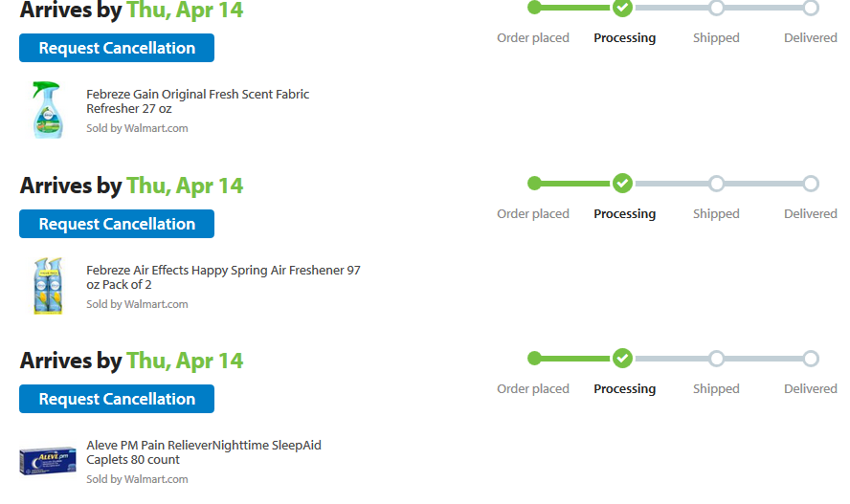Click Delivered step circle on Febreze Gain tracker
Image resolution: width=850 pixels, height=504 pixels.
coord(811,8)
